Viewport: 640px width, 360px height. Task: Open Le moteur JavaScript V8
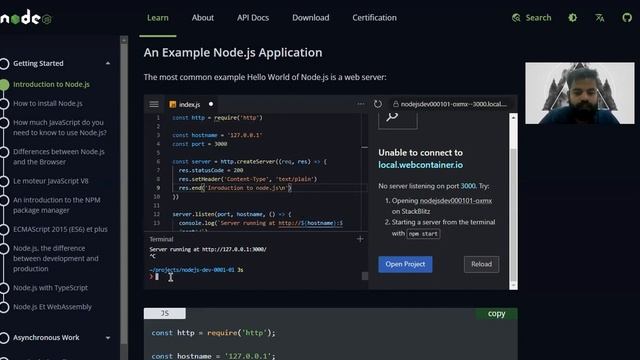click(51, 181)
